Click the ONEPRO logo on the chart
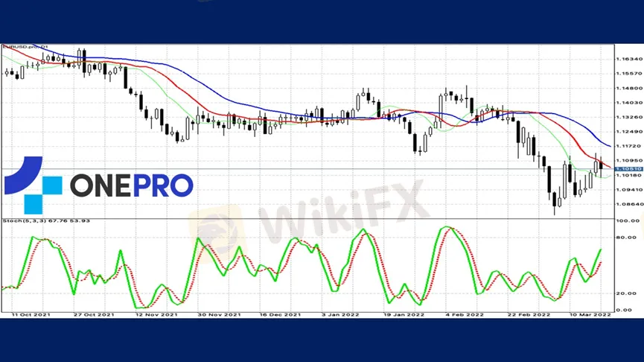 98,185
